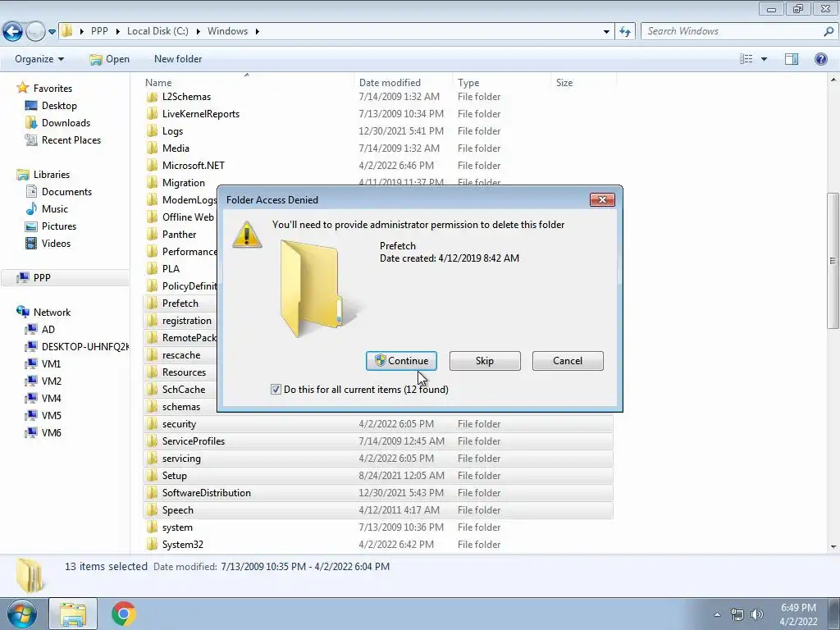The width and height of the screenshot is (840, 630).
Task: Click the Forward navigation arrow
Action: (x=34, y=31)
